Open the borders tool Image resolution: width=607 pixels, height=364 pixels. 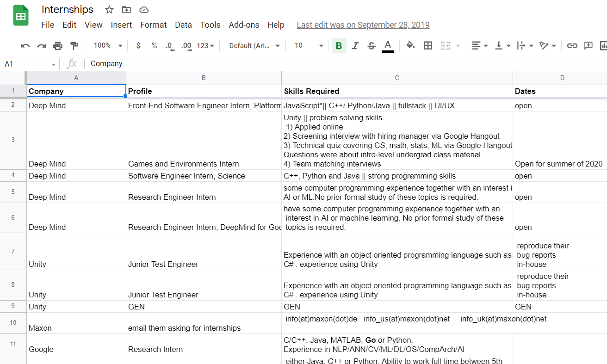tap(428, 45)
